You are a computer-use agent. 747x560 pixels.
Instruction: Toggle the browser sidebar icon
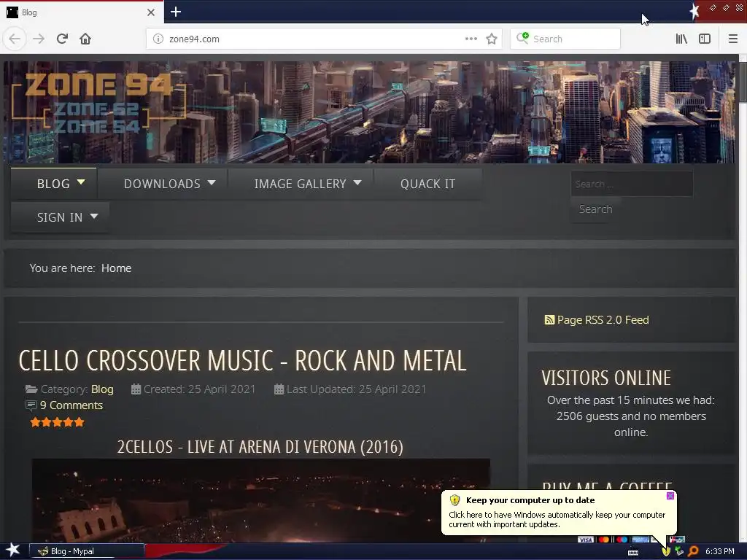(705, 39)
